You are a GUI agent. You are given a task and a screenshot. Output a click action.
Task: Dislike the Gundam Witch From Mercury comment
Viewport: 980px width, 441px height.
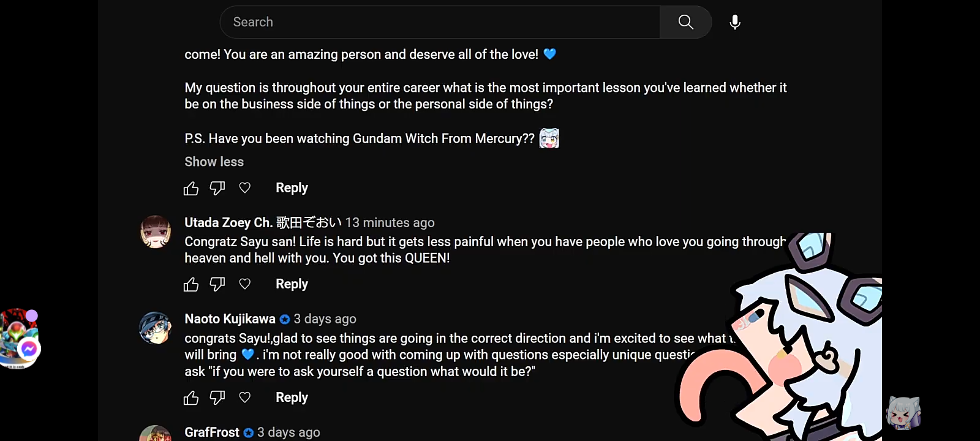coord(217,188)
